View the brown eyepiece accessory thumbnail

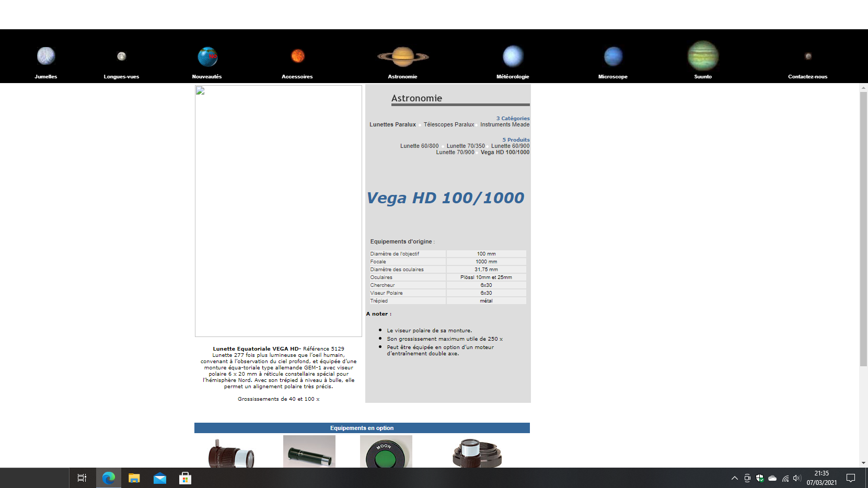pos(231,452)
